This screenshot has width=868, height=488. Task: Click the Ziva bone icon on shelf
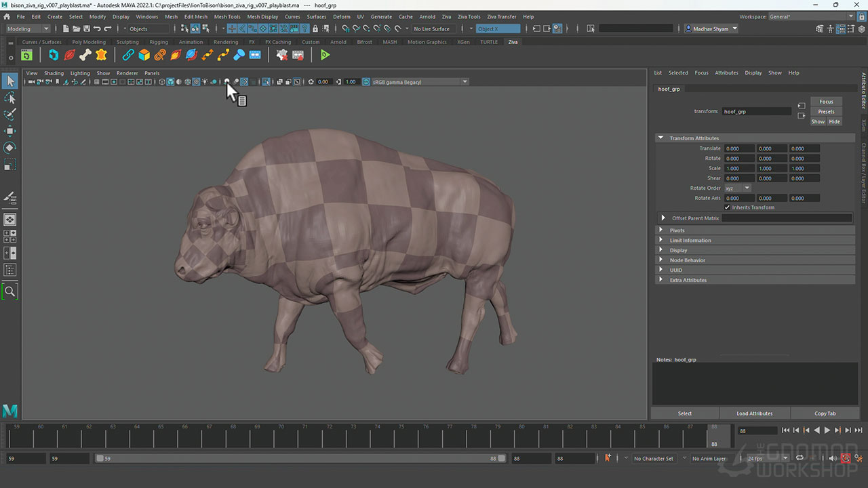coord(85,55)
